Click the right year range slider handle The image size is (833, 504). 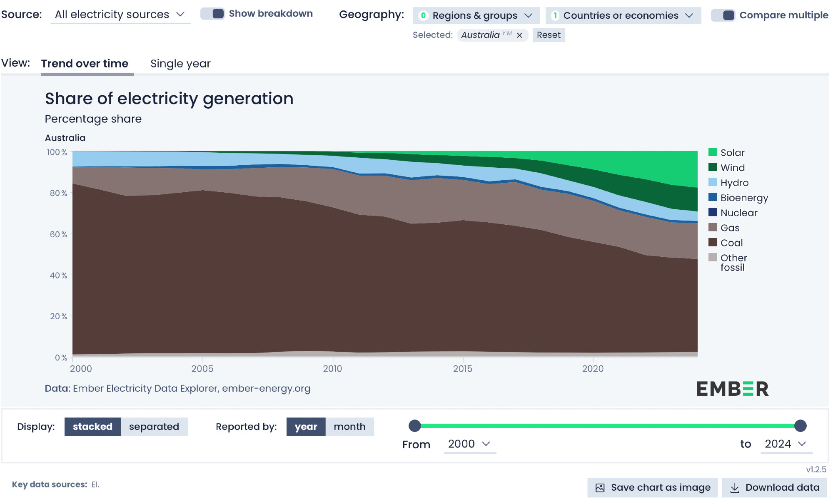click(x=800, y=426)
